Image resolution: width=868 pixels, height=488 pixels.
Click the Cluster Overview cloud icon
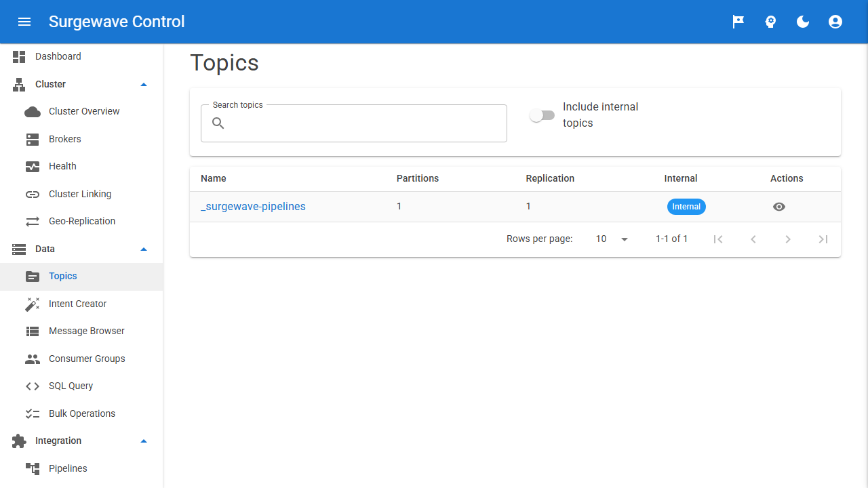[x=33, y=112]
